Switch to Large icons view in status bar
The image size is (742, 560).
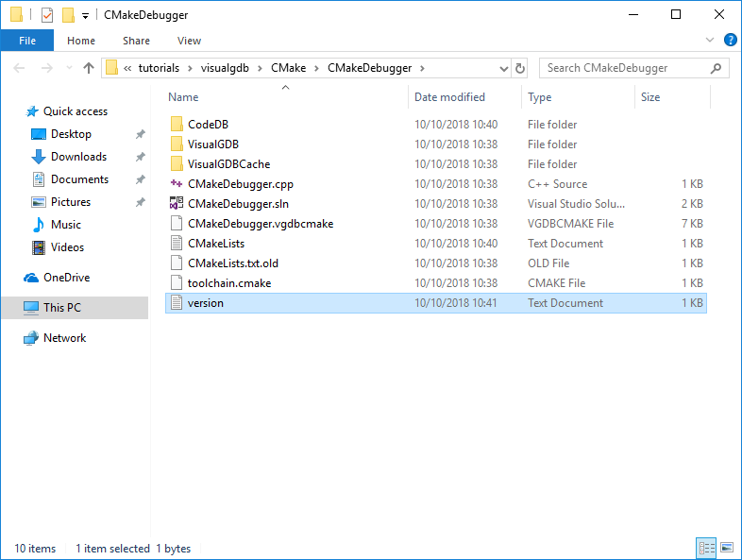pyautogui.click(x=727, y=548)
